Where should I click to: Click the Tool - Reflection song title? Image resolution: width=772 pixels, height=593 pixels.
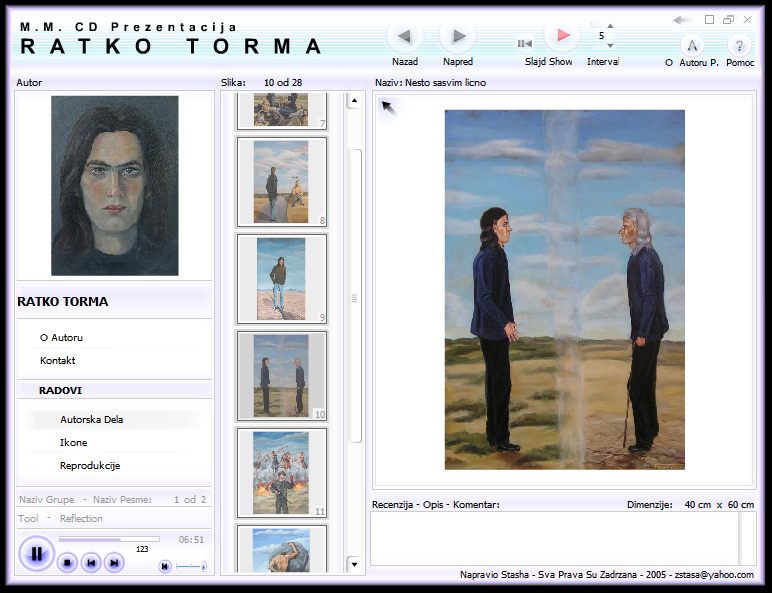pyautogui.click(x=60, y=519)
